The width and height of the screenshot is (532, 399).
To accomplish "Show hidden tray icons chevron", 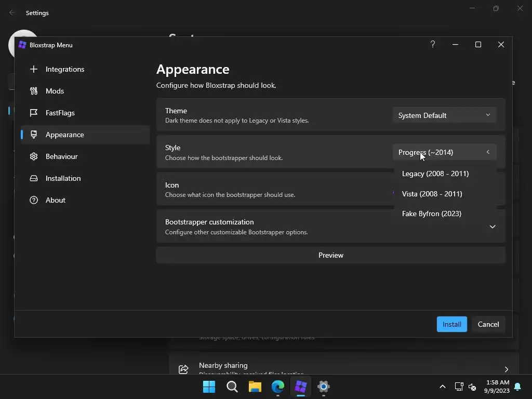I will pyautogui.click(x=443, y=387).
